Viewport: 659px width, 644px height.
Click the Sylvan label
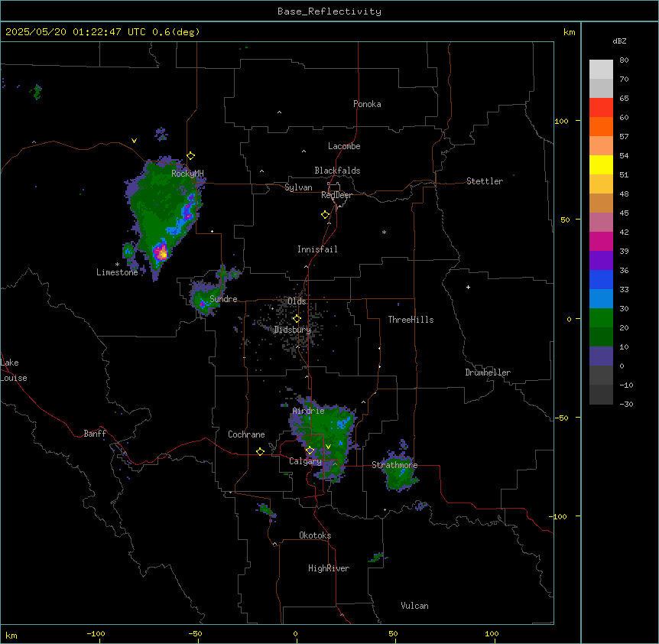point(298,187)
